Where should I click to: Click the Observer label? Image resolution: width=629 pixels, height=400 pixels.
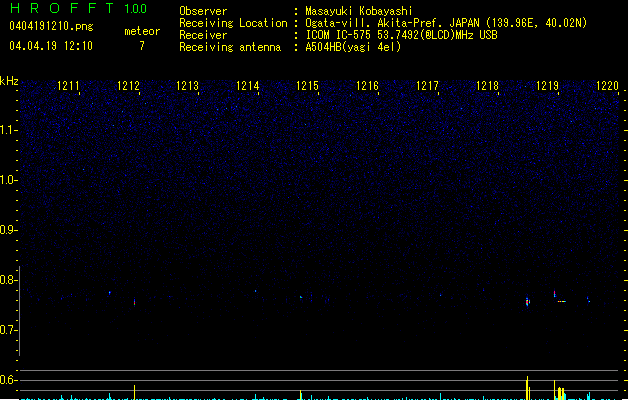[x=203, y=11]
